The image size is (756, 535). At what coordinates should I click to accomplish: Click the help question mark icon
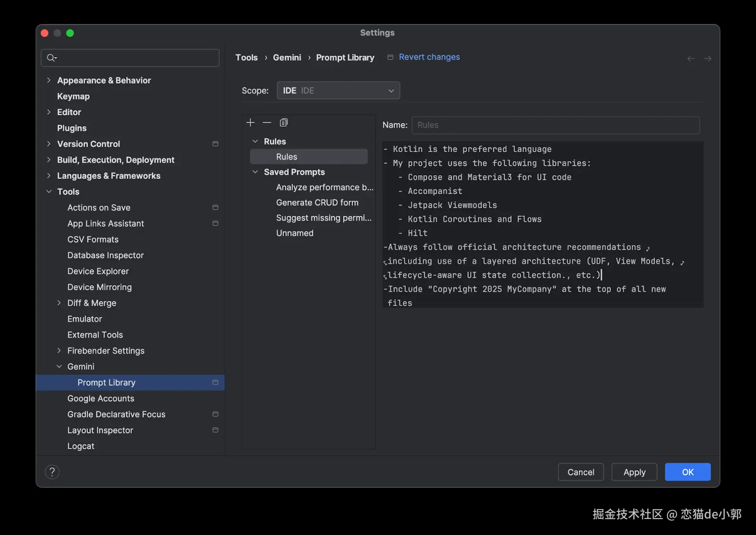tap(52, 472)
